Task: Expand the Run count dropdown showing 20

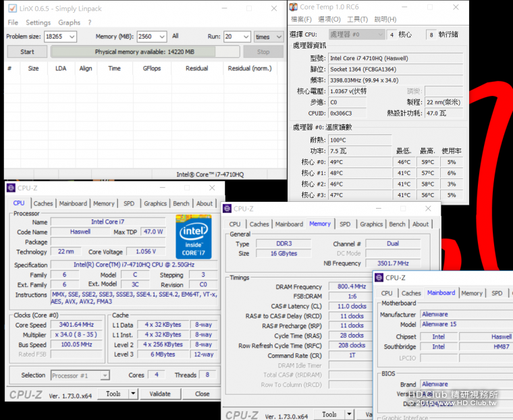Action: coord(246,36)
